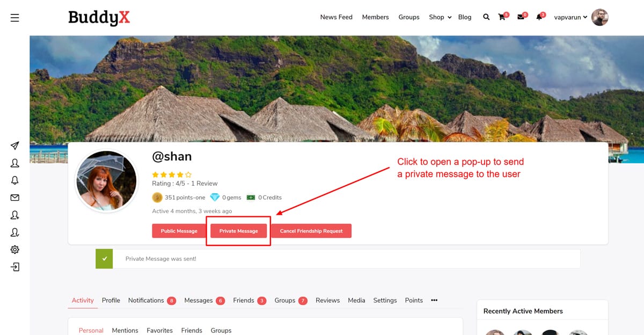The width and height of the screenshot is (644, 335).
Task: Click the logout icon in left sidebar
Action: click(x=15, y=267)
